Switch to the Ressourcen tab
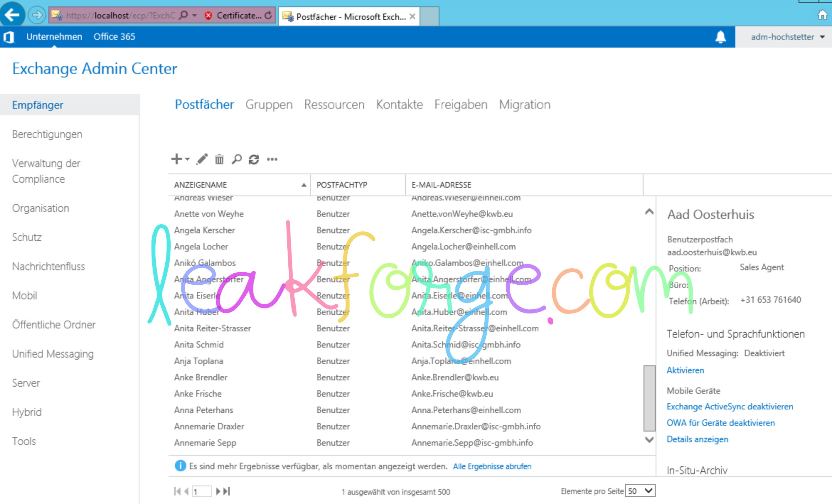This screenshot has width=832, height=504. 334,104
